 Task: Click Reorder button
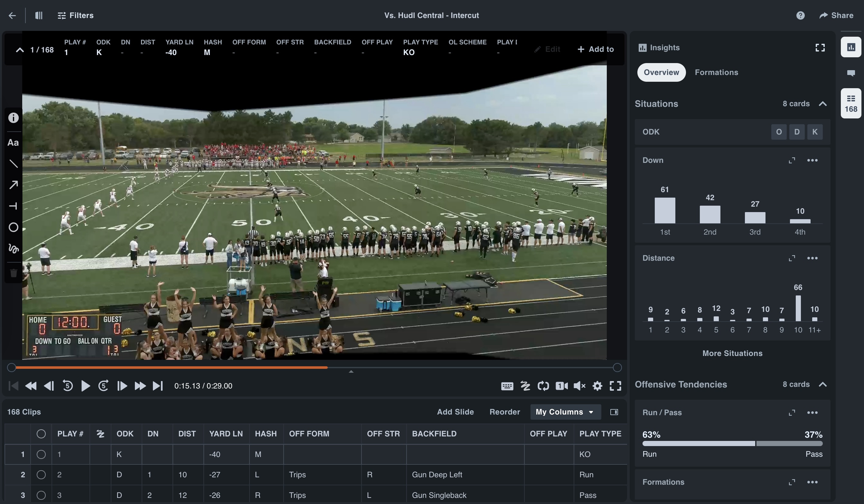pyautogui.click(x=505, y=412)
